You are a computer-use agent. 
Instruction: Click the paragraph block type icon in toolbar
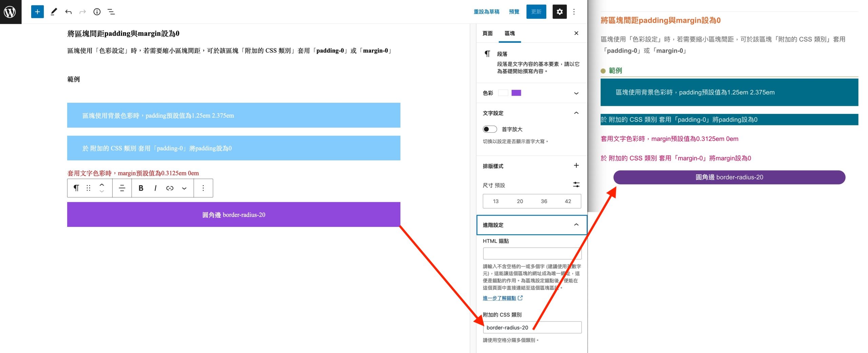(x=76, y=188)
